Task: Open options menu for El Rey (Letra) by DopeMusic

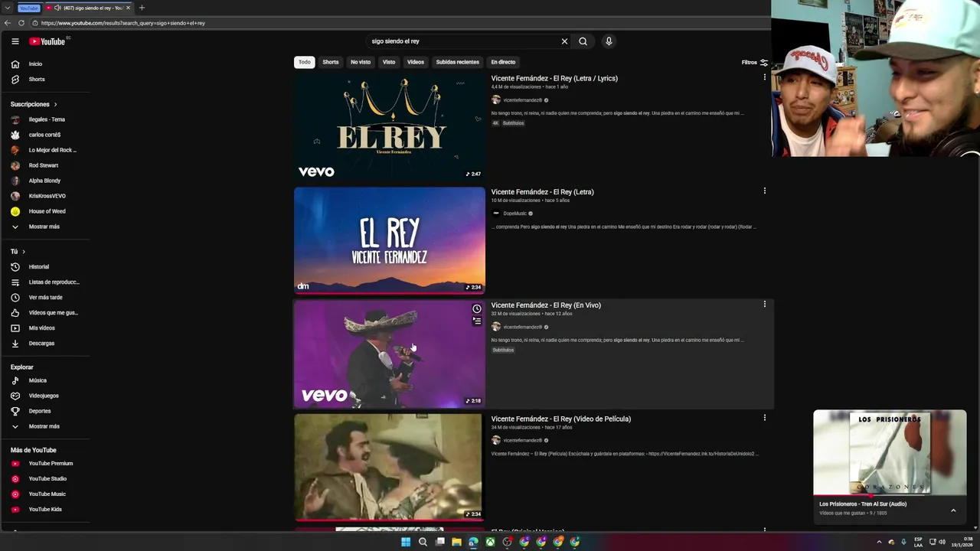Action: pyautogui.click(x=764, y=191)
